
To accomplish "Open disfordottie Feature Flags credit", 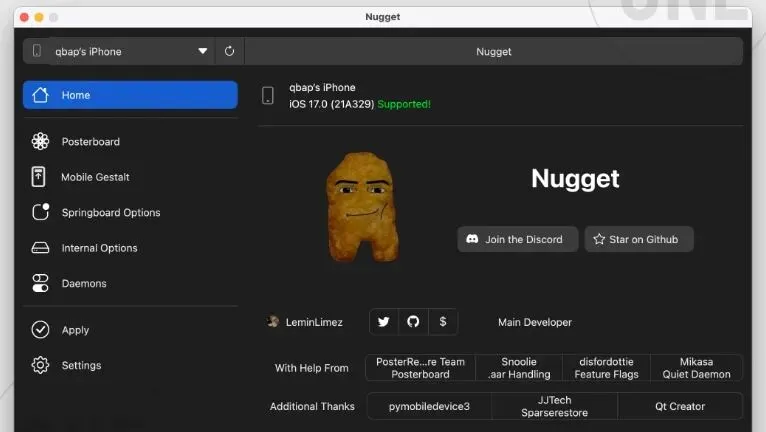I will (606, 368).
